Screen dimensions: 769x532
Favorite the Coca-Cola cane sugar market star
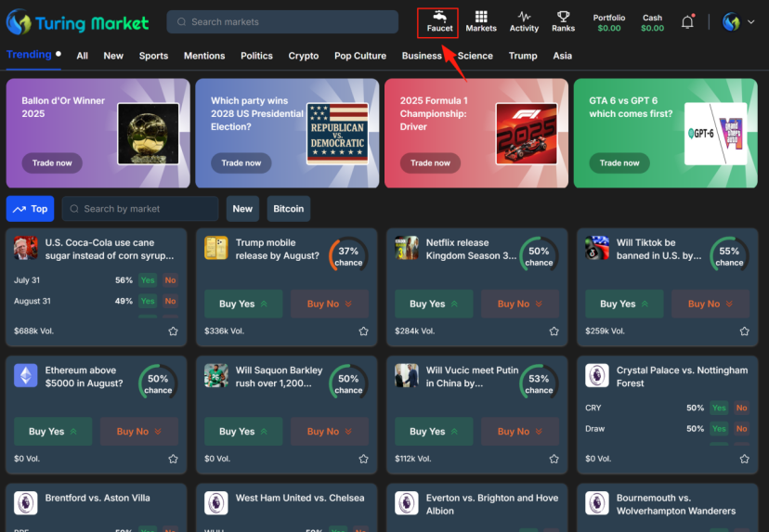coord(173,331)
